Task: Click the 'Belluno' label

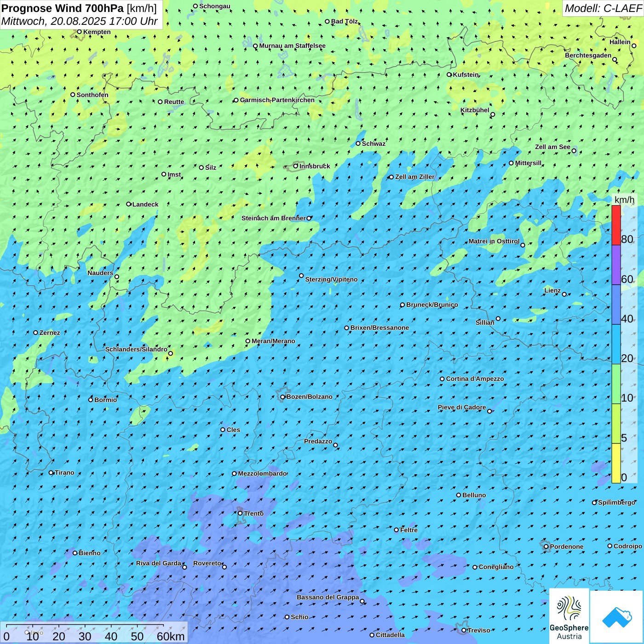Action: coord(474,495)
